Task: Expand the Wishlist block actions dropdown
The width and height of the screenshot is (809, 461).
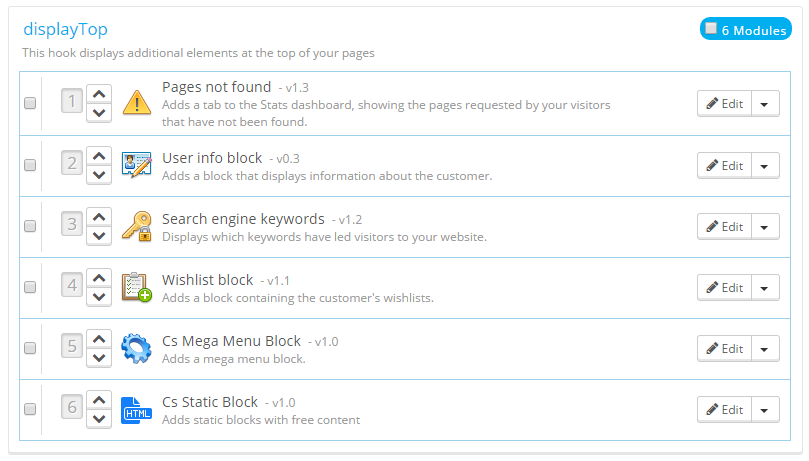Action: point(765,287)
